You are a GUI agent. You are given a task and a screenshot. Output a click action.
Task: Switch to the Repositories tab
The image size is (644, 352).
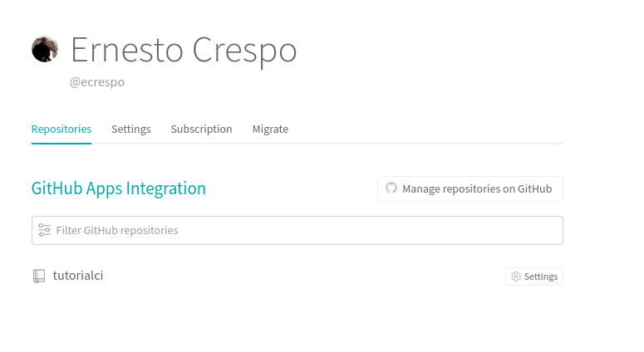coord(61,130)
